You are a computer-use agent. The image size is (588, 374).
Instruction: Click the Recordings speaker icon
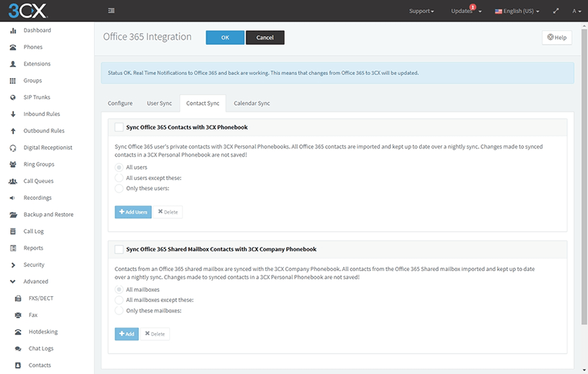pyautogui.click(x=12, y=198)
